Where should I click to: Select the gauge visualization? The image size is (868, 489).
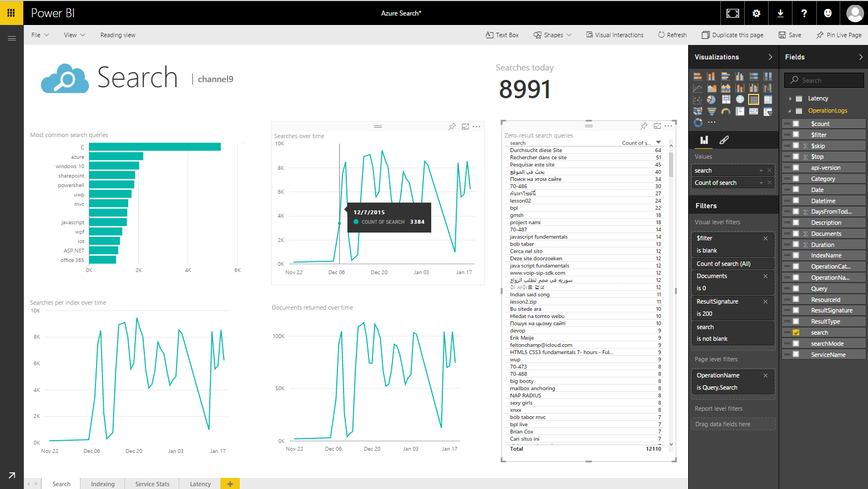[725, 111]
